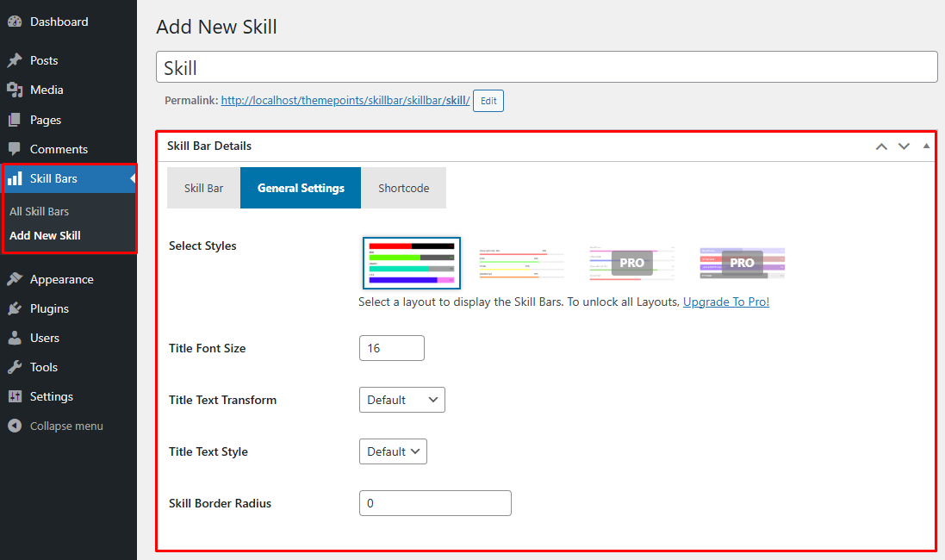
Task: Click the Settings sliders icon
Action: coord(15,396)
